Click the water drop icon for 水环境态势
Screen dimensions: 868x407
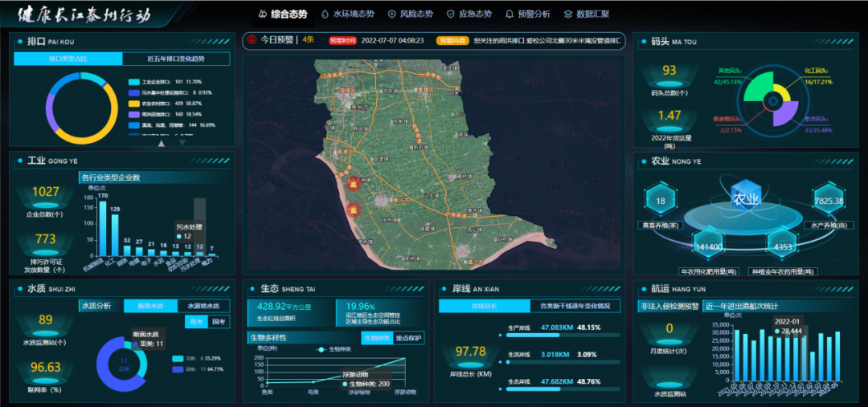[325, 14]
